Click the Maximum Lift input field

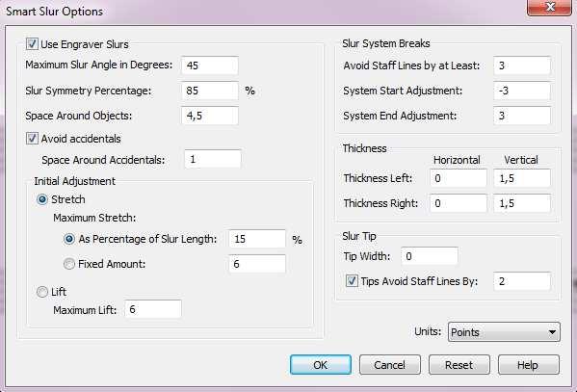pos(153,309)
